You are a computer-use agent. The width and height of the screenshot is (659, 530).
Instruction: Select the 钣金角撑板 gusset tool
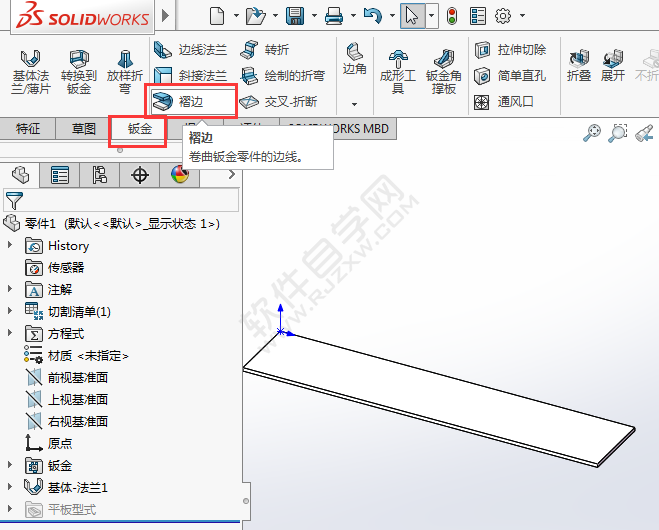pyautogui.click(x=444, y=71)
